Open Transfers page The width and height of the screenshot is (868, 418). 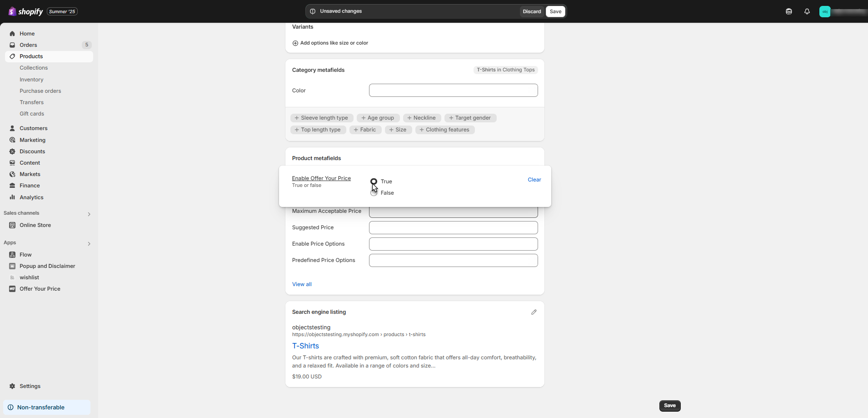(32, 102)
